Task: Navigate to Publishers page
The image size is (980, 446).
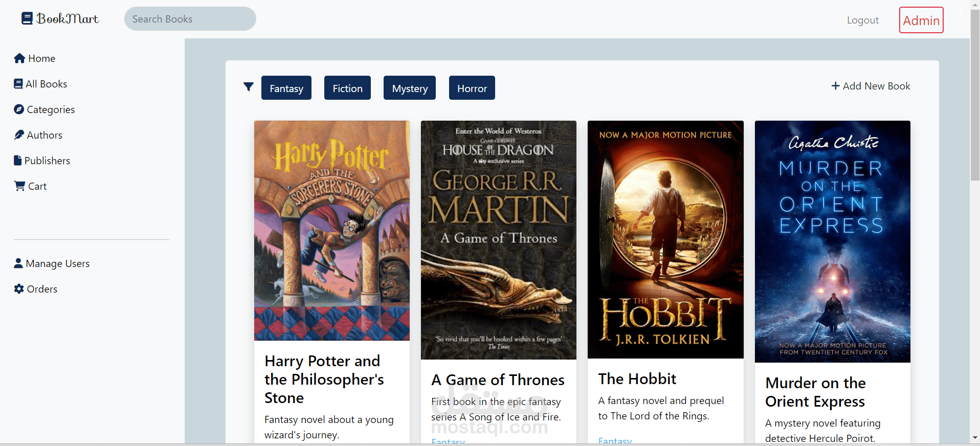Action: pyautogui.click(x=42, y=161)
